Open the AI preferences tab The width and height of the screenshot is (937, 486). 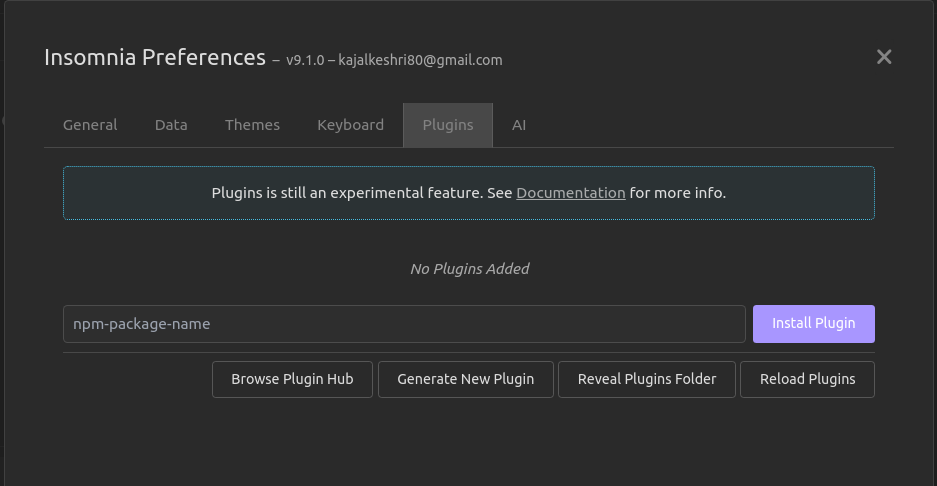[519, 125]
